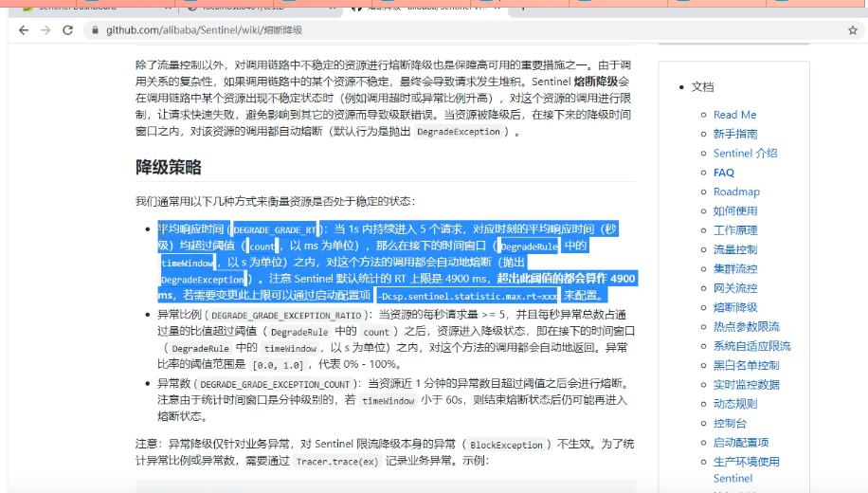Open the 热点参数限流 sidebar link
Viewport: 868px width, 493px height.
point(746,327)
